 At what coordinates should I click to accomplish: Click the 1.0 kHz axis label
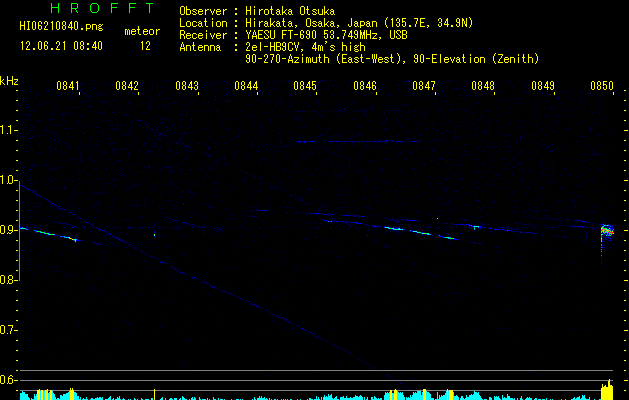(8, 180)
